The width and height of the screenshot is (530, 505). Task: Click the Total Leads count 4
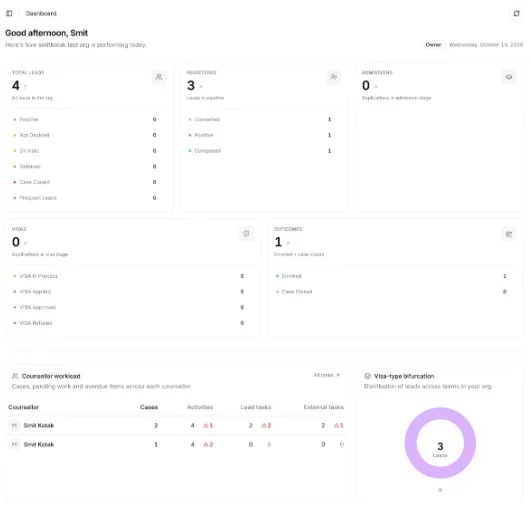16,85
